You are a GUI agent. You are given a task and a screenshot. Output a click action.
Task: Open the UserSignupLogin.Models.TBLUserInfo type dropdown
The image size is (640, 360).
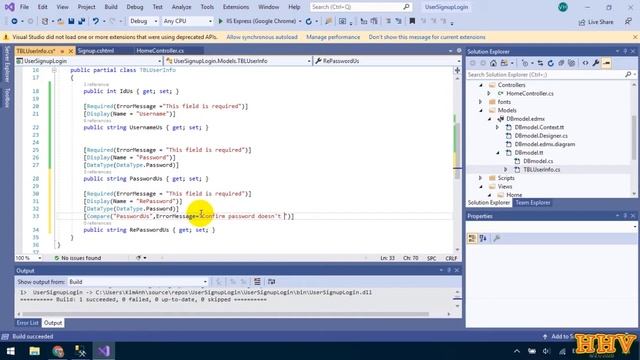238,61
